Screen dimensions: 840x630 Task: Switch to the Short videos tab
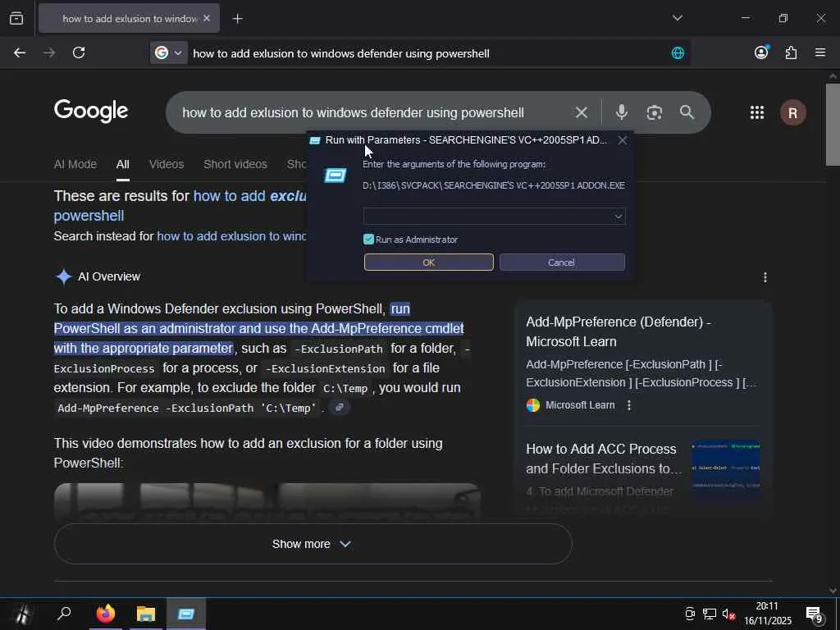coord(235,164)
